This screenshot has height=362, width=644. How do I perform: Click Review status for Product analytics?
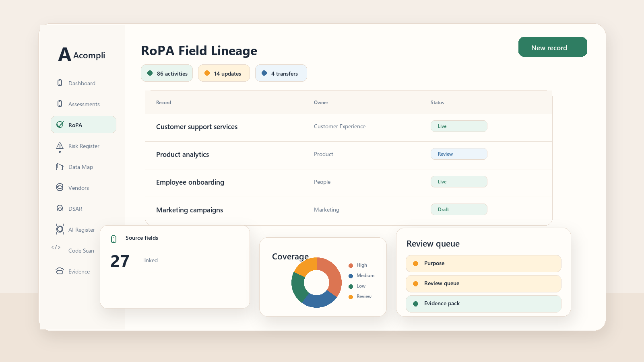click(x=459, y=154)
